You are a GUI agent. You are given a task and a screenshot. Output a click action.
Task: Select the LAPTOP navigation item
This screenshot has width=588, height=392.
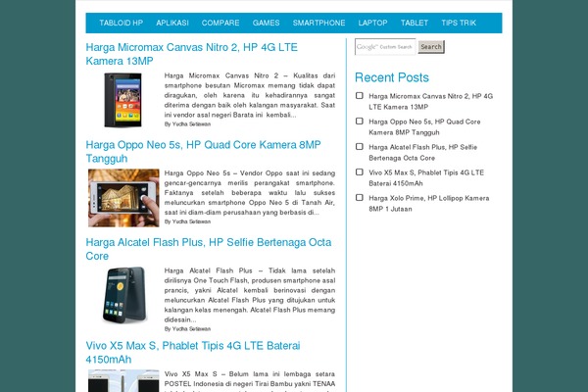coord(372,23)
